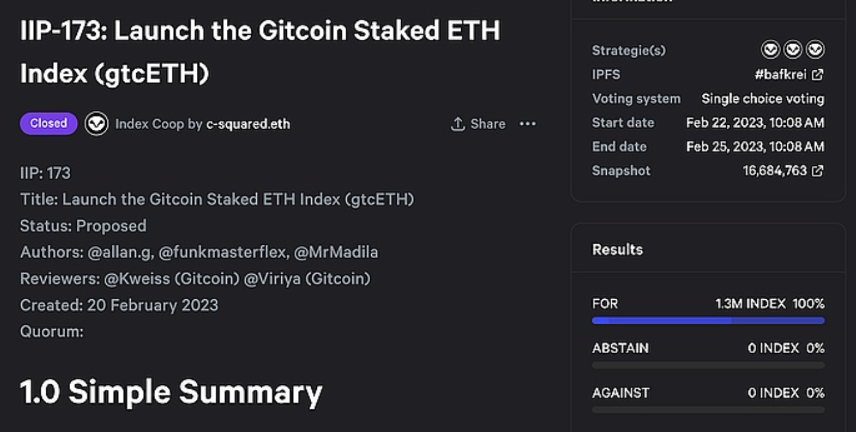Screen dimensions: 856x432
Task: Open the #bafkrei IPFS hash link
Action: (x=780, y=75)
